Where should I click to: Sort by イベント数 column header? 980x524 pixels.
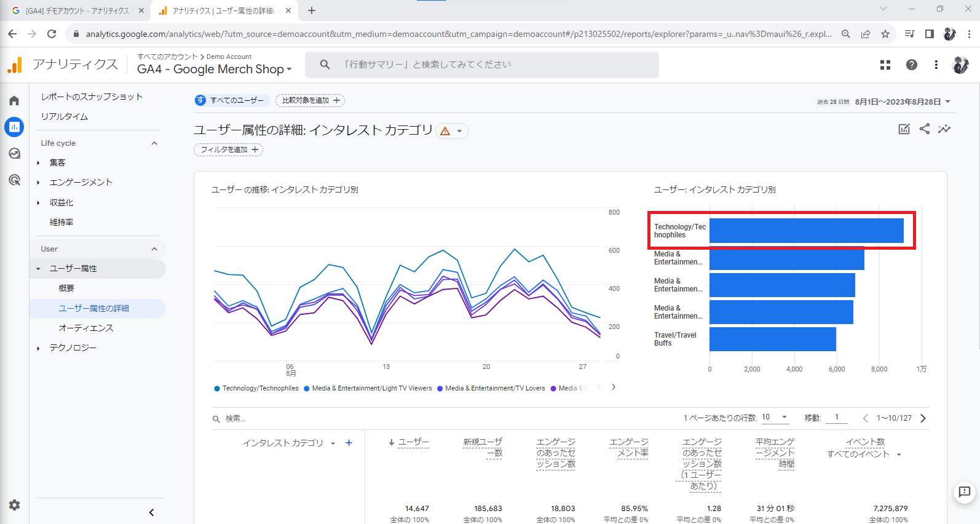(x=865, y=442)
